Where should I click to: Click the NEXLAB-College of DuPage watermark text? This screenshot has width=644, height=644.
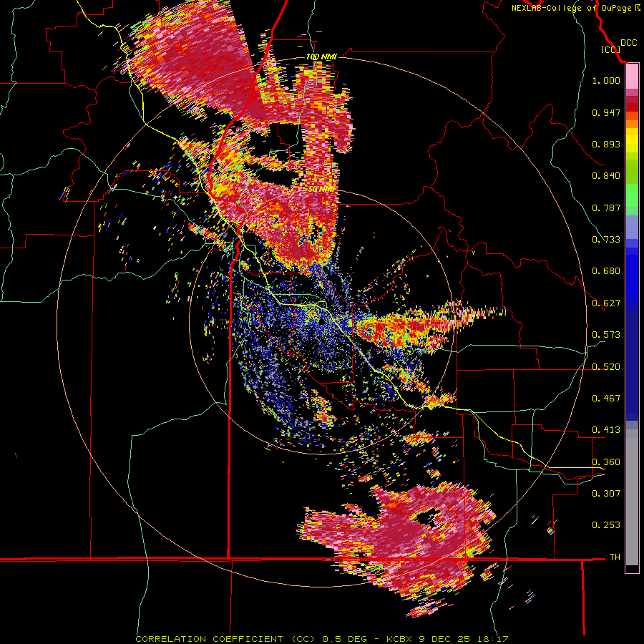[x=575, y=8]
